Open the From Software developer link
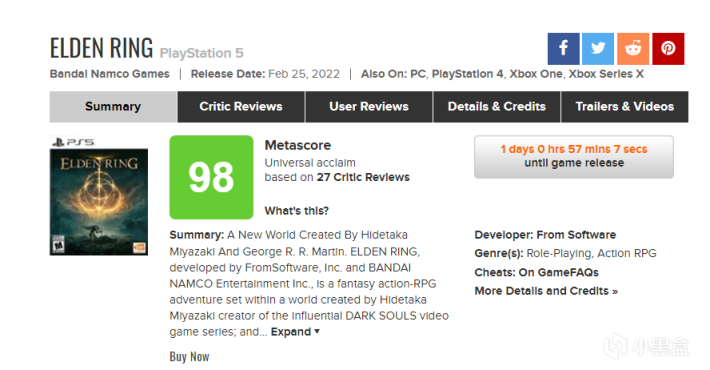Image resolution: width=710 pixels, height=370 pixels. (x=576, y=235)
